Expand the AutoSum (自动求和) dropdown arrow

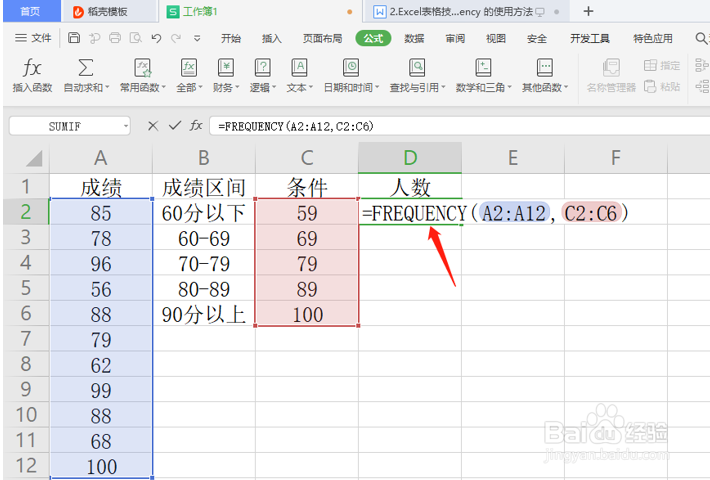[x=107, y=87]
